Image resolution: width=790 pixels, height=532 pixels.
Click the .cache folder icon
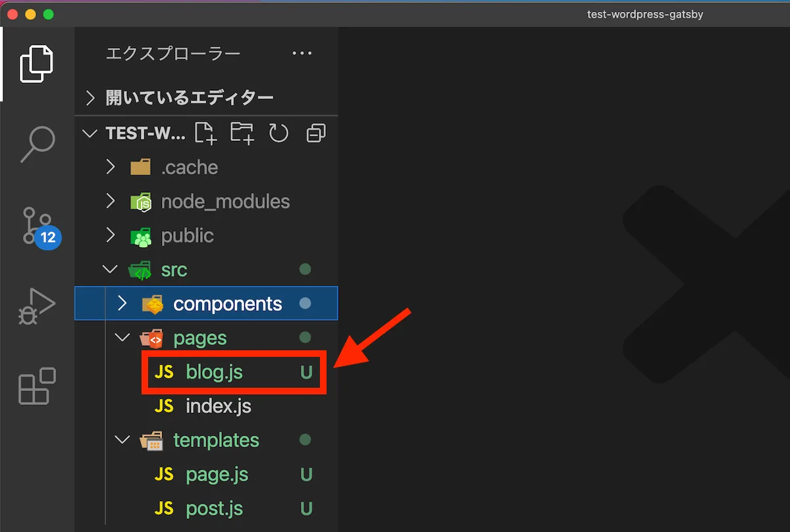pos(141,167)
